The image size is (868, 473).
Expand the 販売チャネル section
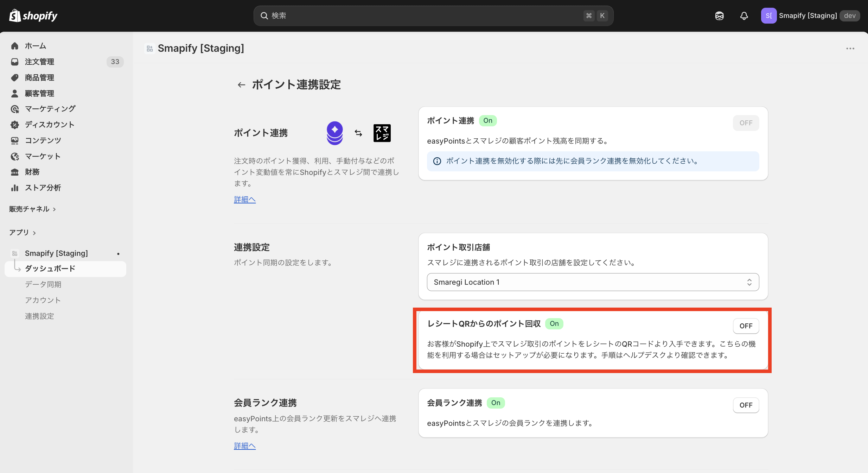32,209
